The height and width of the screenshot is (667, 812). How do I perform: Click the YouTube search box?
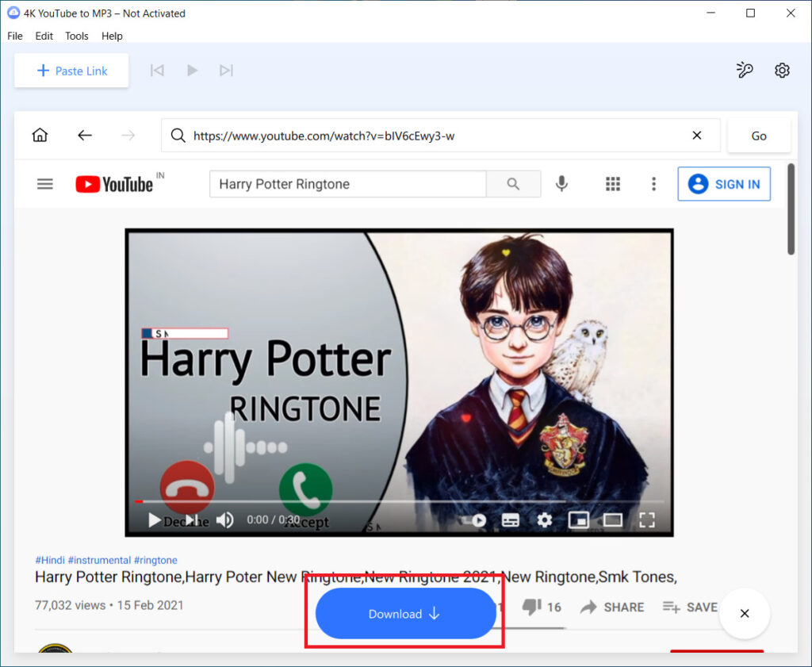pyautogui.click(x=347, y=184)
